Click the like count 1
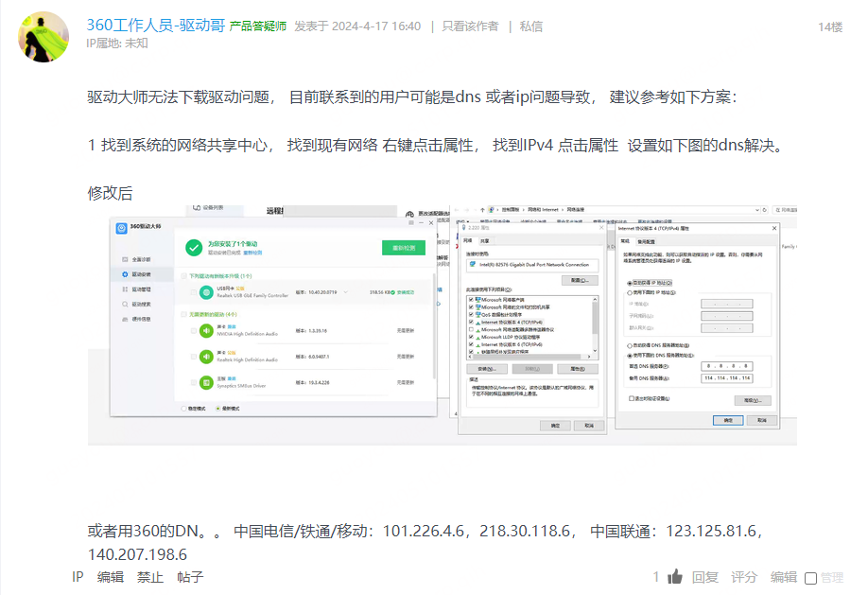This screenshot has width=868, height=595. 656,577
